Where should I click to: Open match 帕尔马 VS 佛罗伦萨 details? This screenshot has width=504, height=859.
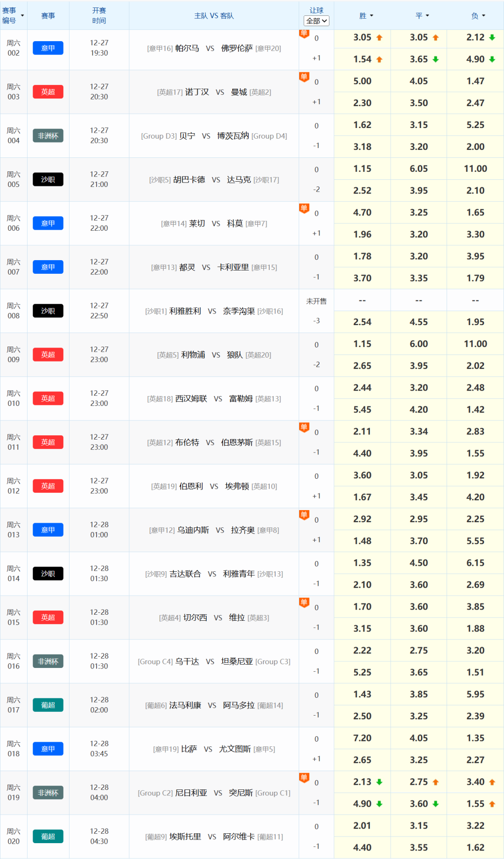click(214, 48)
